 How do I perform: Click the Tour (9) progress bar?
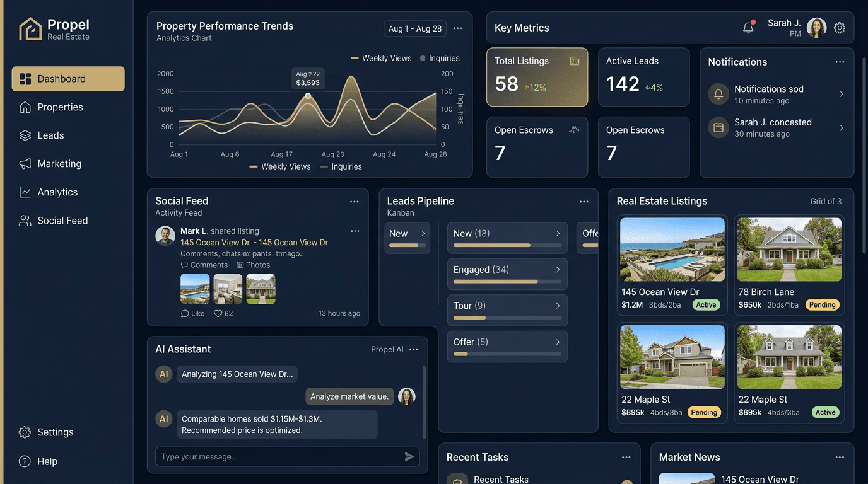(507, 318)
